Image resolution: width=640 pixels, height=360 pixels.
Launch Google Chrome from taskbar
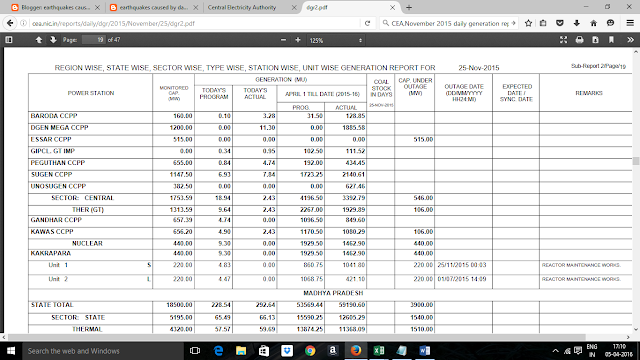click(x=310, y=351)
